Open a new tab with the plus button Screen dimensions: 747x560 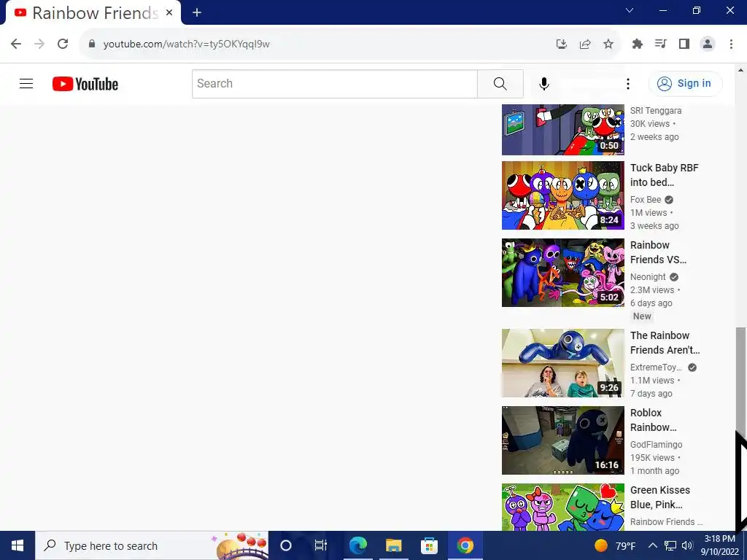click(x=197, y=13)
